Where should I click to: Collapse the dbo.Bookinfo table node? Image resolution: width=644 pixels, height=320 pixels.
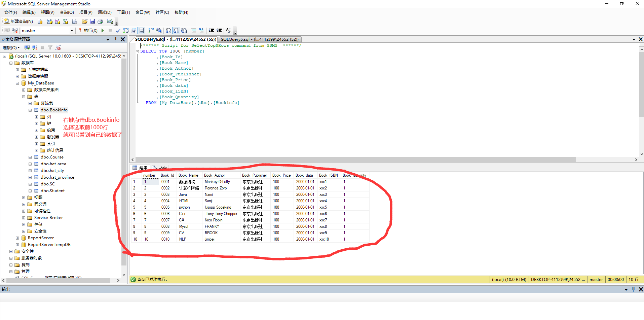(x=30, y=110)
